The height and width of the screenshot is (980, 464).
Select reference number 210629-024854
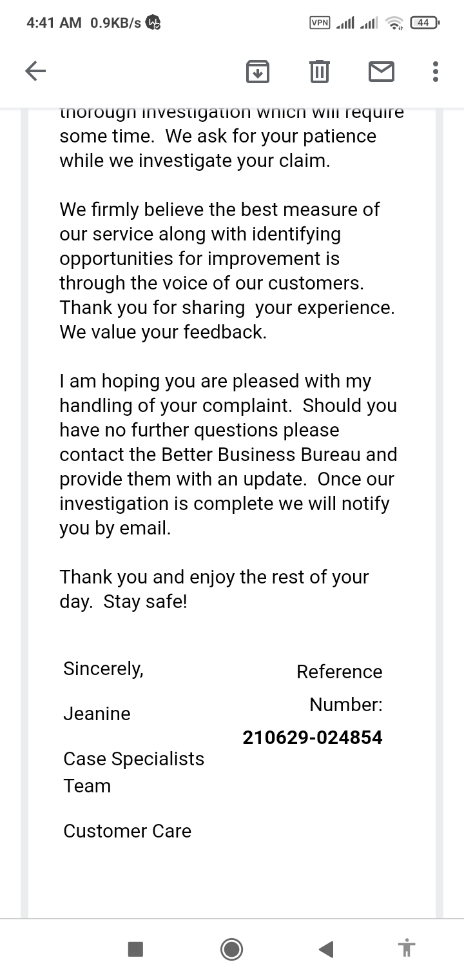[313, 737]
